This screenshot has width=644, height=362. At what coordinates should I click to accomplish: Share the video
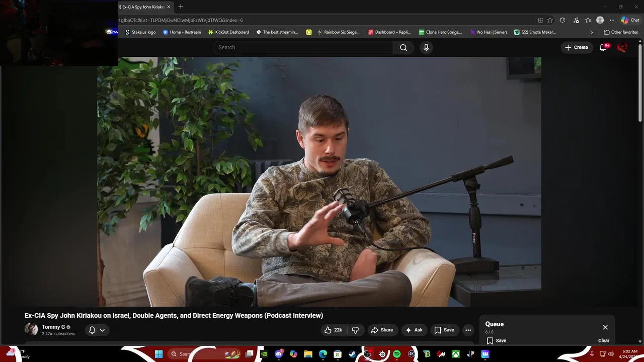(x=382, y=330)
